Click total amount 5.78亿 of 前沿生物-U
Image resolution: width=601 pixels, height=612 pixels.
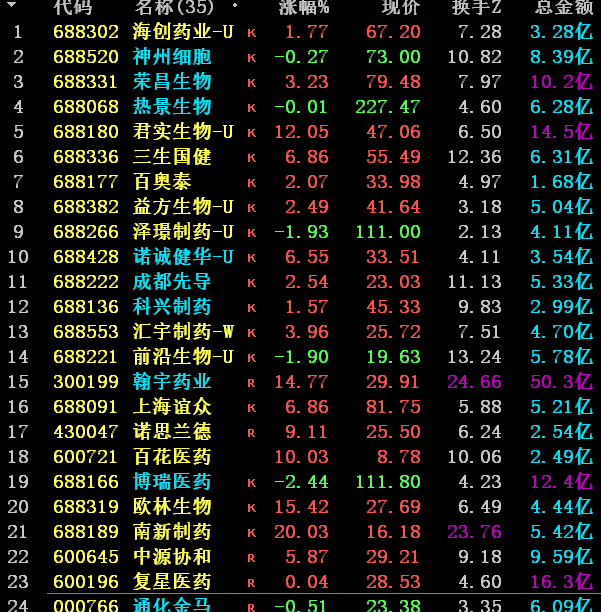562,357
